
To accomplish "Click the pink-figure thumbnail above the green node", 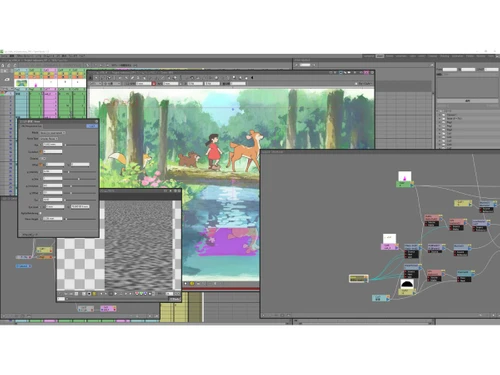I will (405, 176).
